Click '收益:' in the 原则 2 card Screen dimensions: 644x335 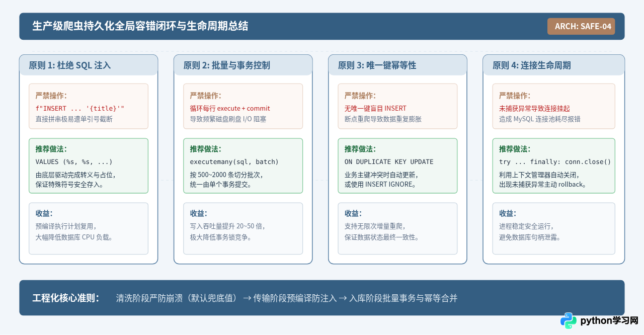tap(199, 213)
